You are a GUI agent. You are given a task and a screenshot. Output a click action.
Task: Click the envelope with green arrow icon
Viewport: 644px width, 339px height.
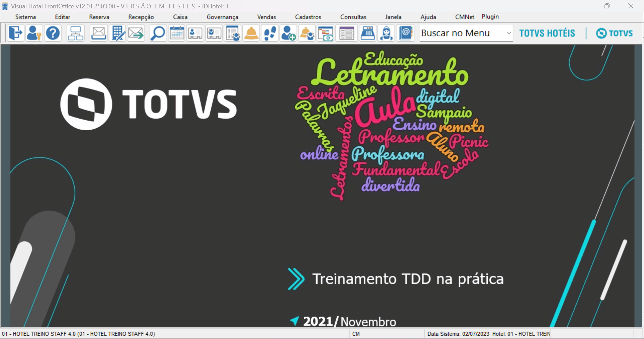136,33
